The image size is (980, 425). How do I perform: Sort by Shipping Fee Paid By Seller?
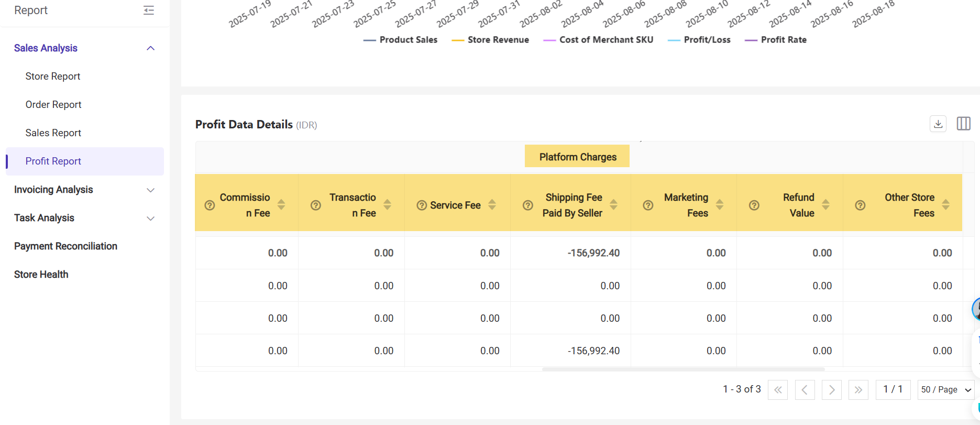tap(613, 204)
